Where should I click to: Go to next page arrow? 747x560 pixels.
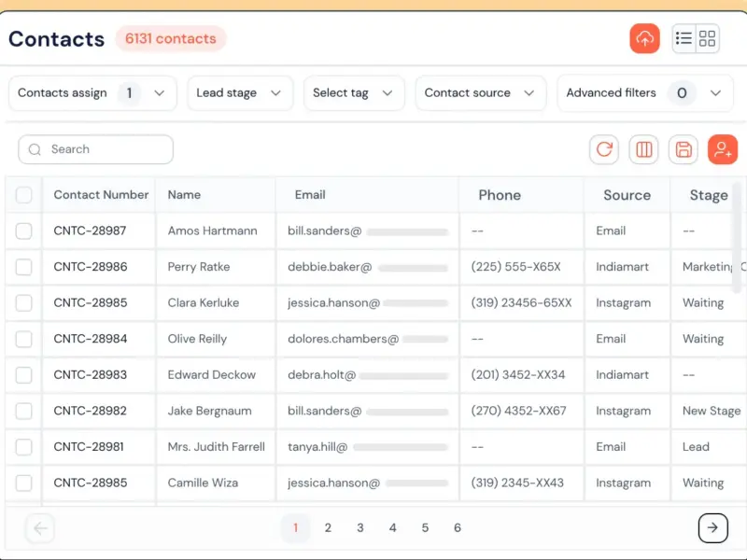712,527
